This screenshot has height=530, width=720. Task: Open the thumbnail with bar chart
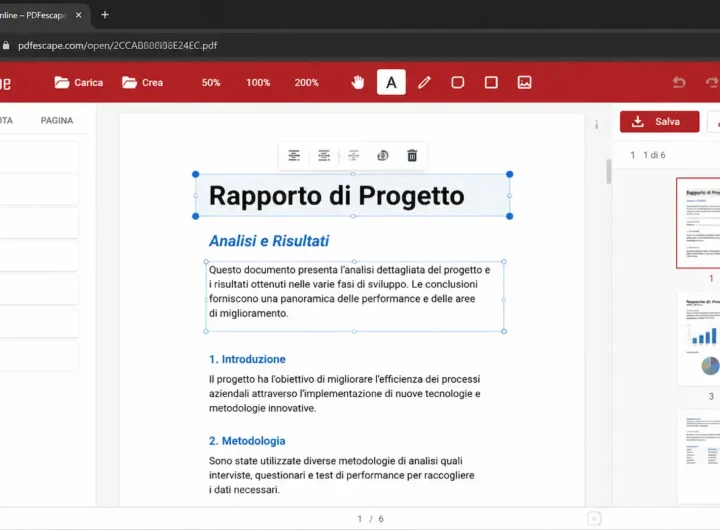coord(699,339)
